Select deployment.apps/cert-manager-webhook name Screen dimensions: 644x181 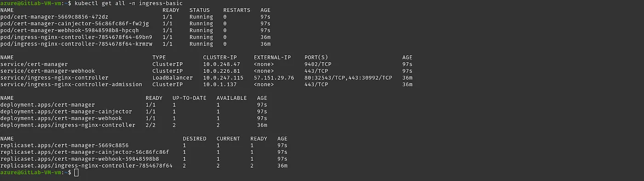point(61,118)
